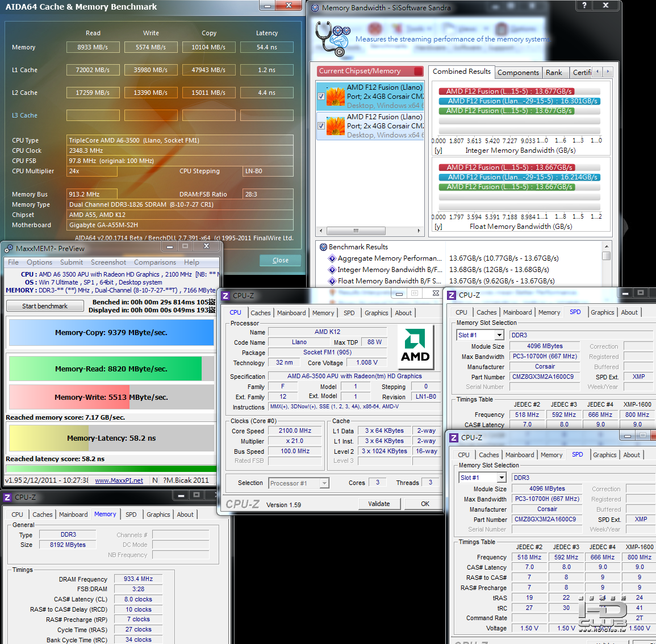Open the About tab in the lower CPU-Z SPD window
This screenshot has width=656, height=644.
point(632,455)
